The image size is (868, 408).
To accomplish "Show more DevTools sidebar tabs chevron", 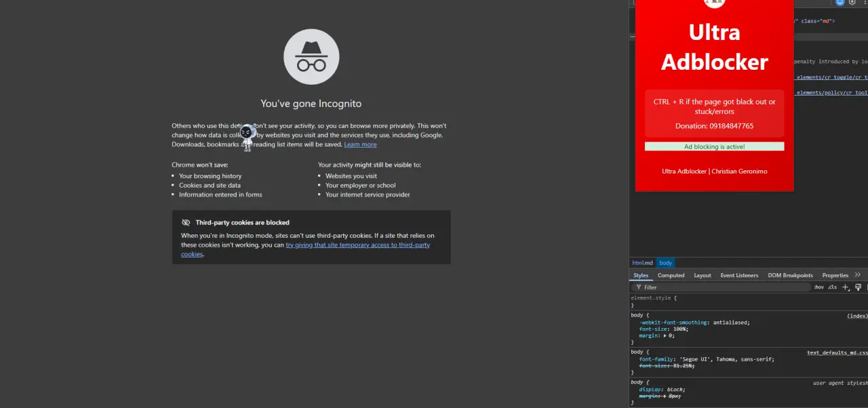I will [858, 274].
